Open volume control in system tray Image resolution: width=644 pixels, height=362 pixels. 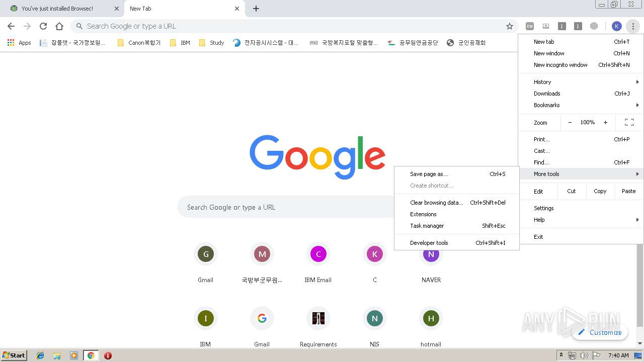[584, 355]
